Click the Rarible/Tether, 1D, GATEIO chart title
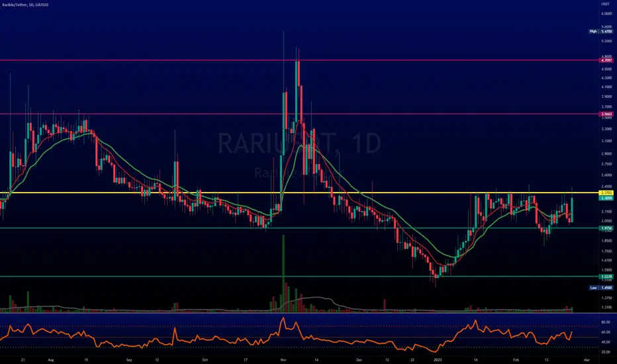Viewport: 617px width, 364px height. (x=25, y=5)
